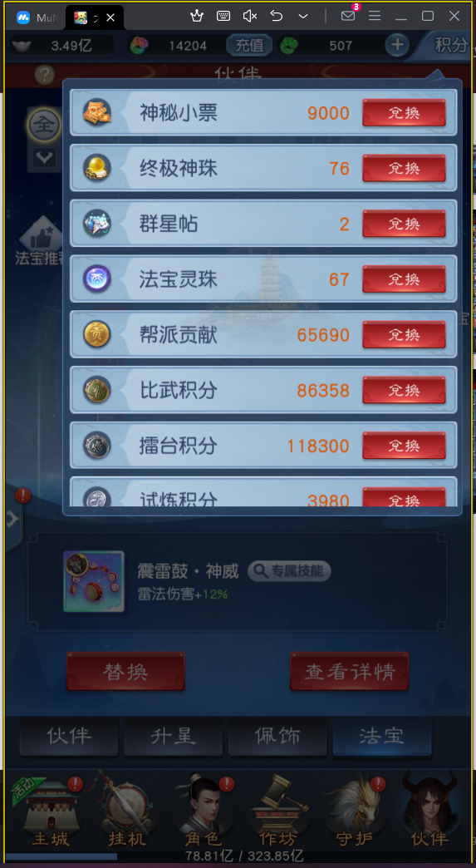Open the emulator toolbar chevron dropdown
The width and height of the screenshot is (476, 868).
tap(303, 16)
